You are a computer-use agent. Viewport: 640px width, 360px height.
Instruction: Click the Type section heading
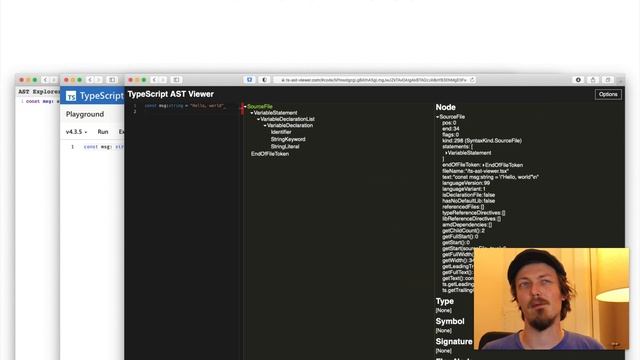pyautogui.click(x=444, y=301)
